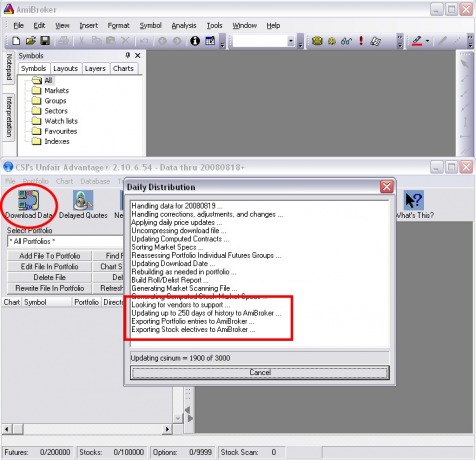Viewport: 476px width, 460px height.
Task: Select the Sectors folder in tree
Action: tap(49, 111)
